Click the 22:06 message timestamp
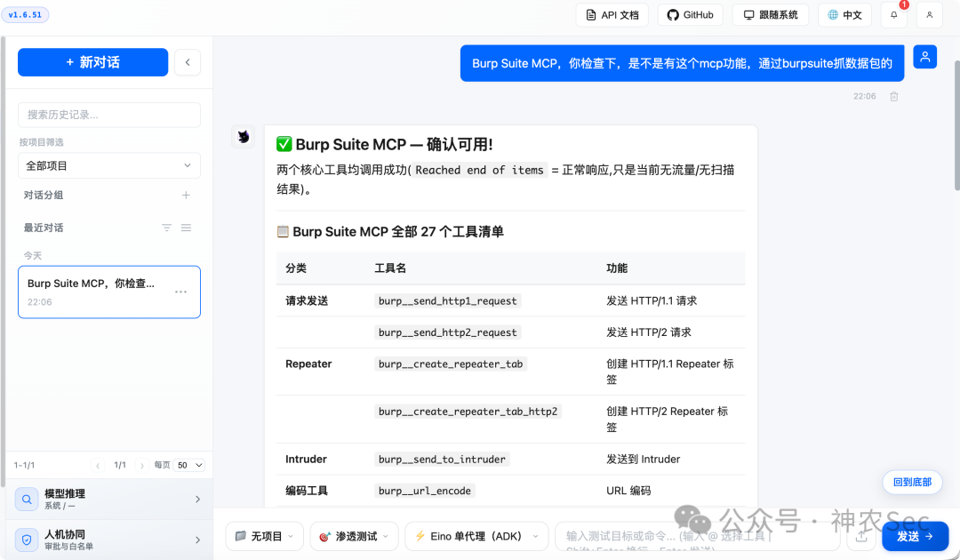The height and width of the screenshot is (560, 960). tap(865, 96)
